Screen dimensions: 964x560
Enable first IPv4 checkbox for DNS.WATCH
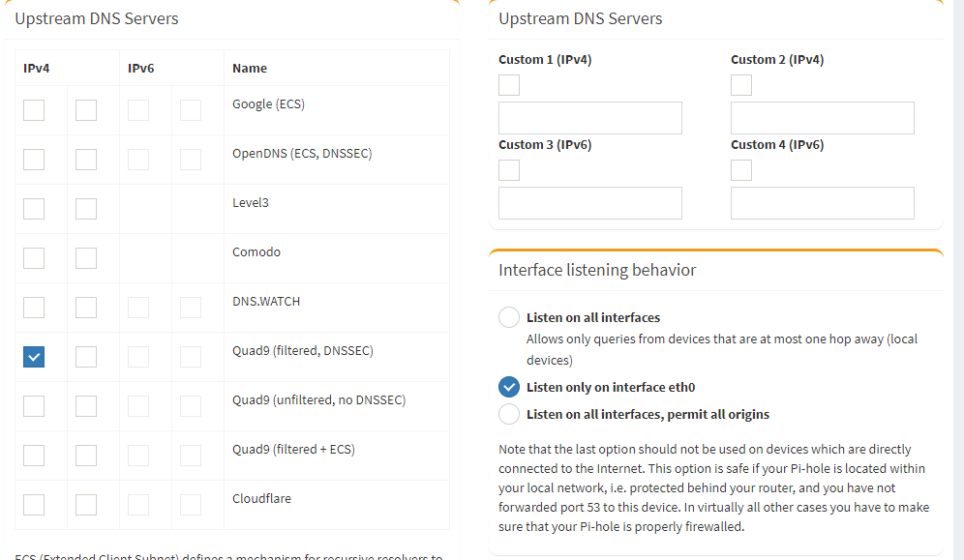[x=34, y=308]
